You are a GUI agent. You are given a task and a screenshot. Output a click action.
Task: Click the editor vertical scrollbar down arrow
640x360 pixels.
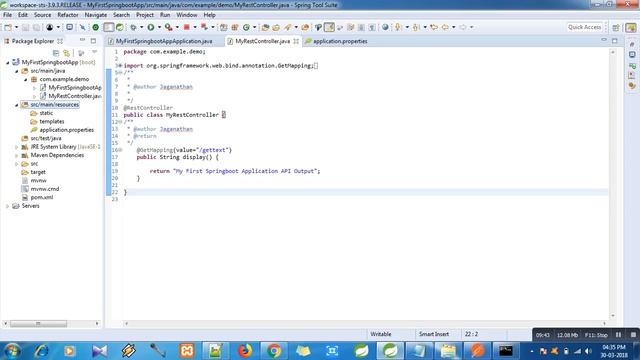(x=613, y=316)
